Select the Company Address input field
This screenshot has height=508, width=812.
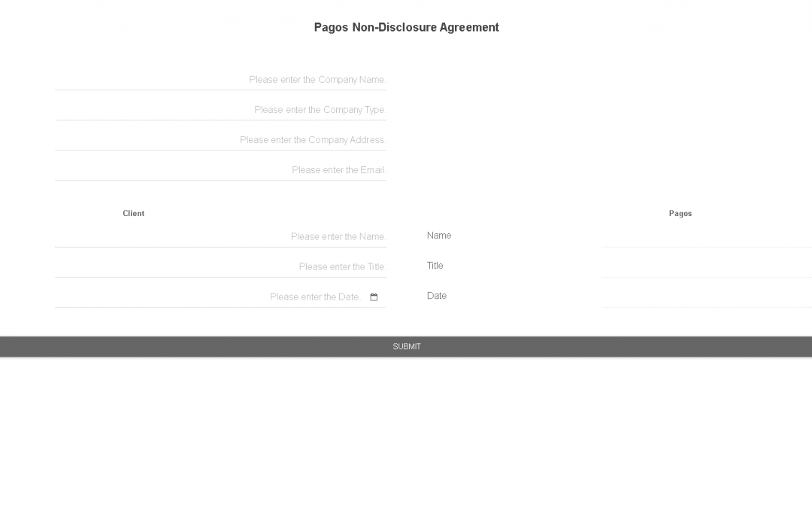point(220,140)
